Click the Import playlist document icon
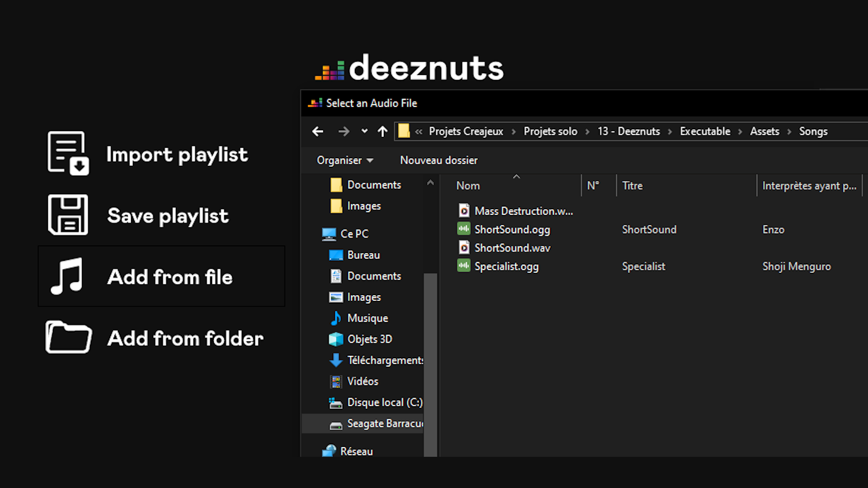 [68, 154]
